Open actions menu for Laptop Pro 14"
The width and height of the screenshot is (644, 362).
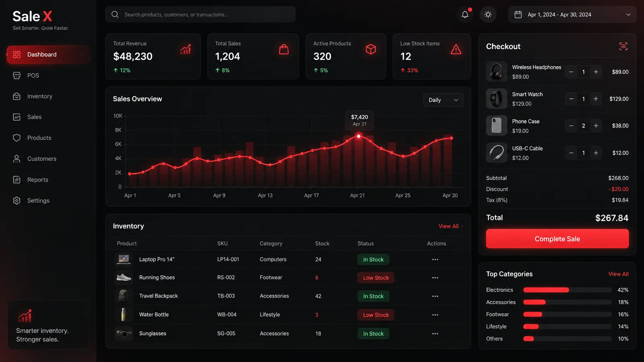[x=435, y=259]
